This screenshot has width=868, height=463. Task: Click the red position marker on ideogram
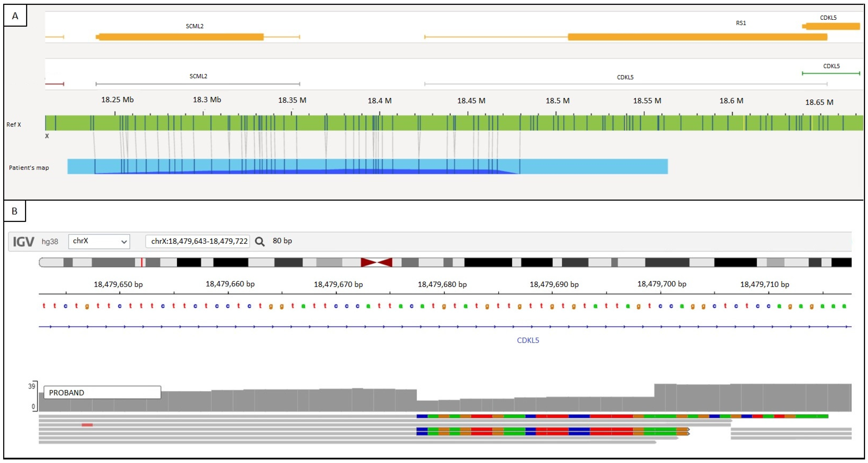142,262
